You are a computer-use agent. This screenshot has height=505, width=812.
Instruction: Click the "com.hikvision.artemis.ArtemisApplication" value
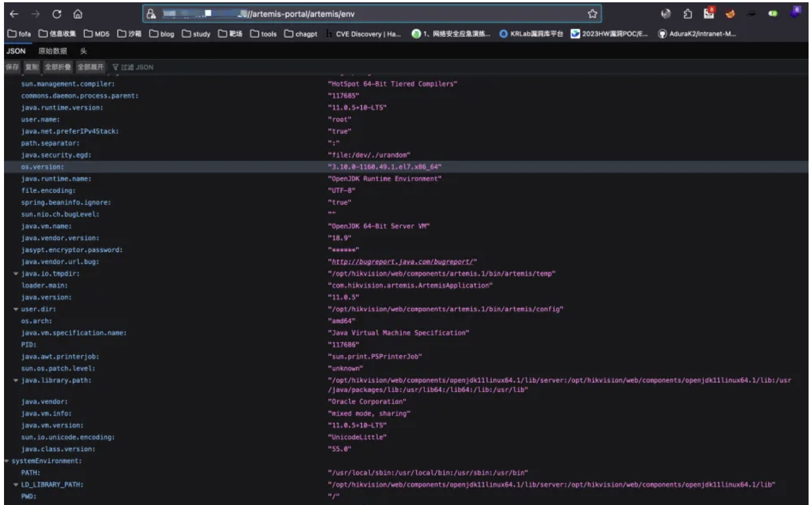coord(410,286)
